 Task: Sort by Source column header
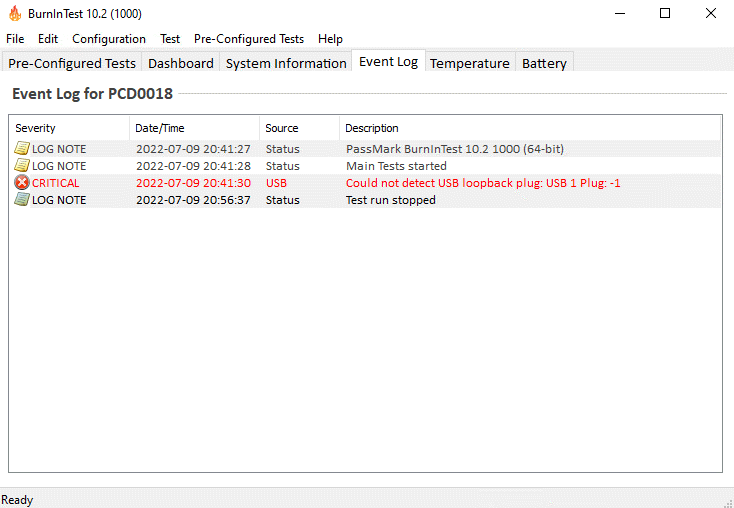tap(299, 128)
